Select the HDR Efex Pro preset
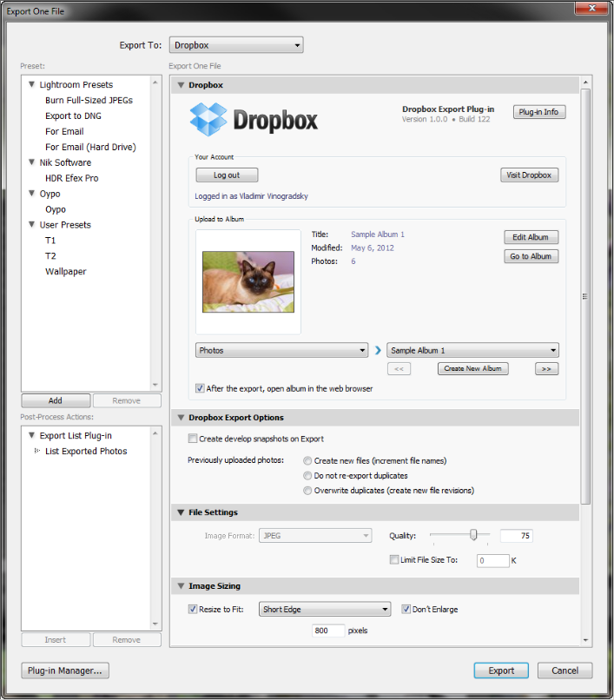Screen dimensions: 614x700 coord(72,178)
